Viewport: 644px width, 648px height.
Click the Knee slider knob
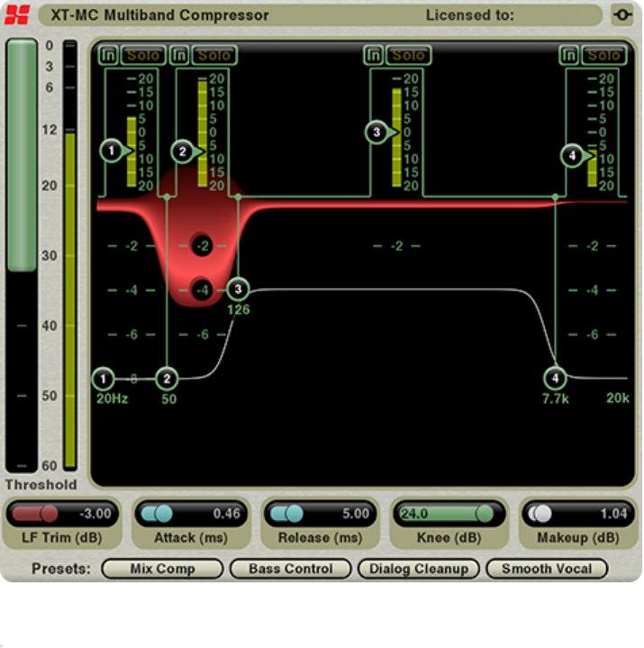coord(485,514)
